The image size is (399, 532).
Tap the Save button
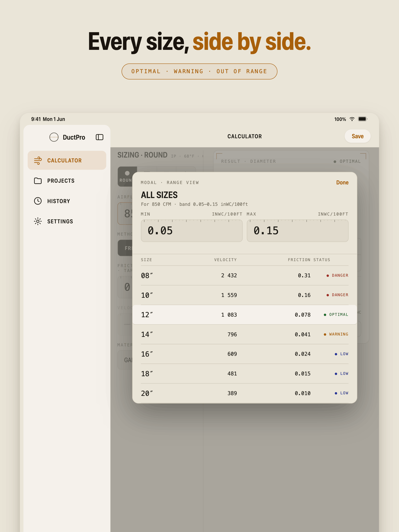[x=357, y=136]
